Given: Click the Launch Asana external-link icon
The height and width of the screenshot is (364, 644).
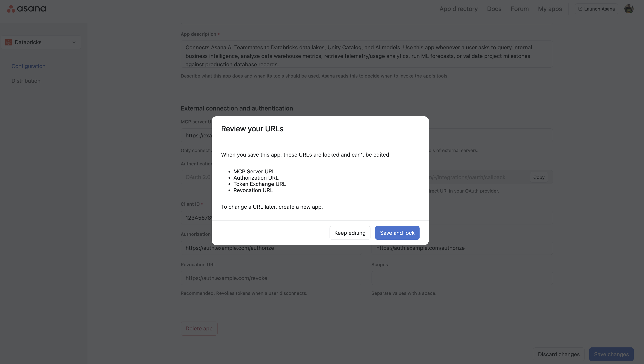Looking at the screenshot, I should tap(580, 9).
